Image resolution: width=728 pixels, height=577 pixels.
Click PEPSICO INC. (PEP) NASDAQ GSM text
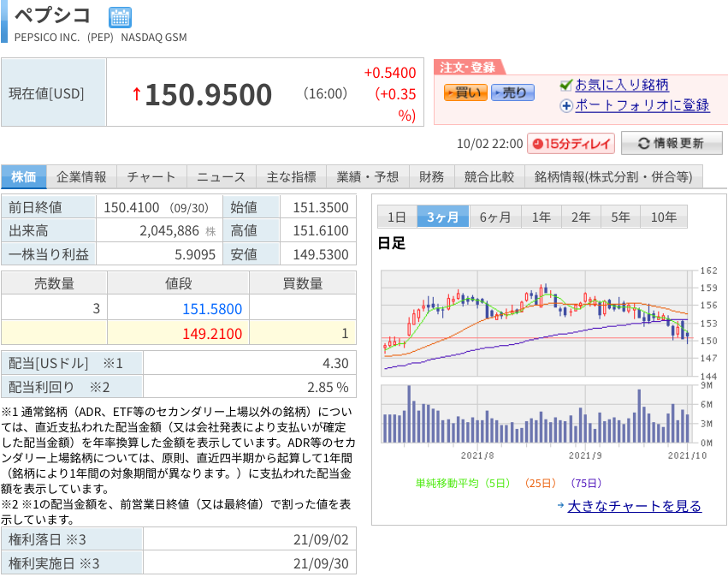tap(101, 38)
